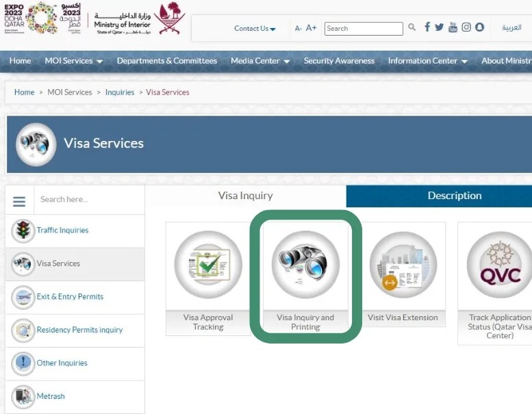Click the Metrash sidebar icon
This screenshot has height=414, width=532.
pos(23,396)
